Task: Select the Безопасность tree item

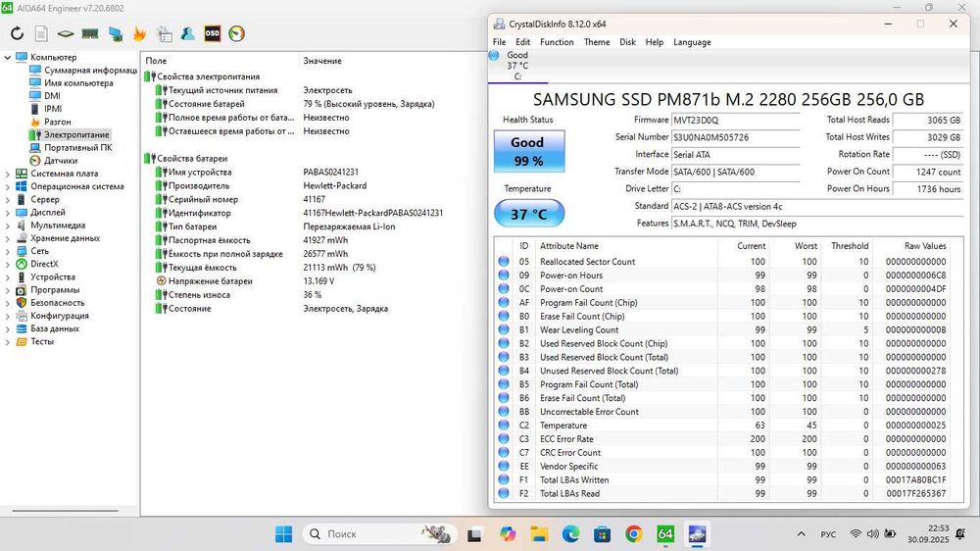Action: [58, 303]
